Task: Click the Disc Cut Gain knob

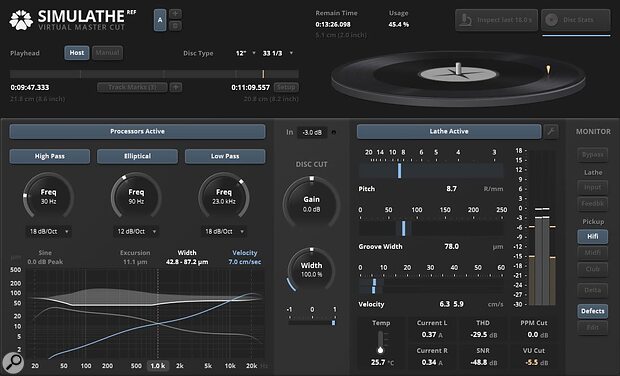Action: 312,203
